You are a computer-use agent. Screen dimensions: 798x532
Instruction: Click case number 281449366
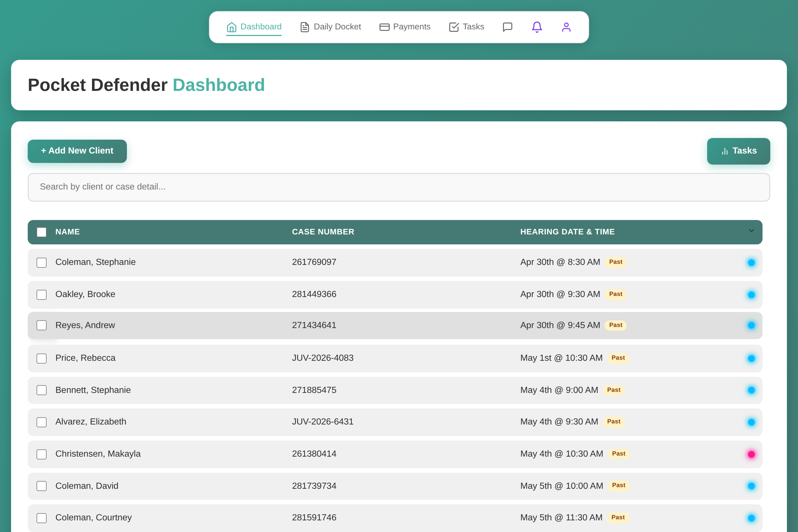click(314, 294)
